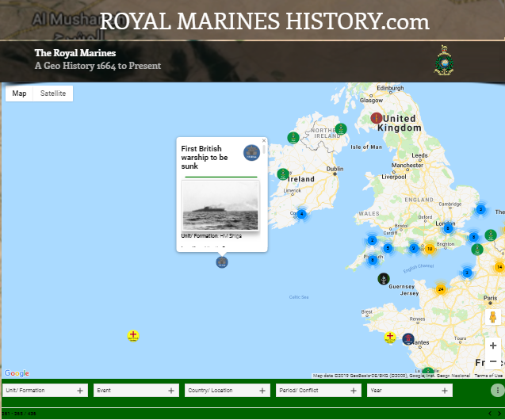Open the Terms of Use link
505x420 pixels.
click(488, 376)
